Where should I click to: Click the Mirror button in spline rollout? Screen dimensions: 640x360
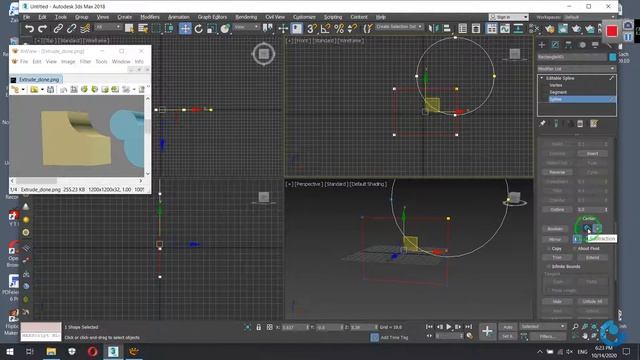(x=555, y=239)
